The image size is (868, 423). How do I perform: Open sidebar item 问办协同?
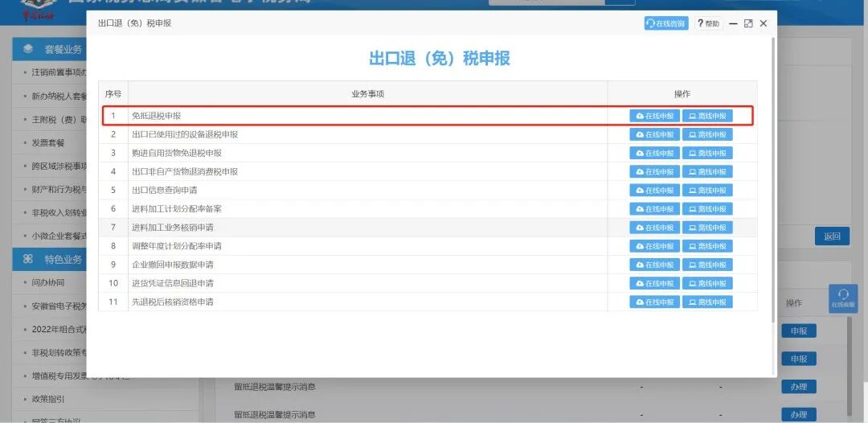tap(48, 282)
